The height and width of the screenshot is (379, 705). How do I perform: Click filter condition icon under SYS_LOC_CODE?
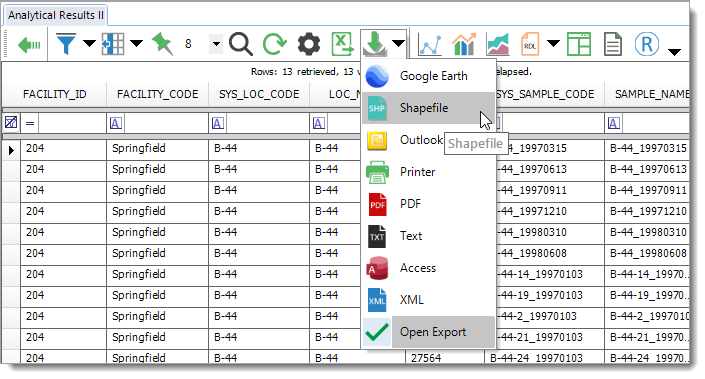pyautogui.click(x=218, y=123)
